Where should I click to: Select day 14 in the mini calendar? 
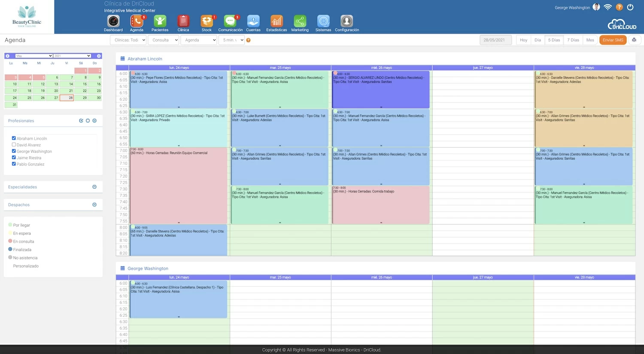(66, 84)
